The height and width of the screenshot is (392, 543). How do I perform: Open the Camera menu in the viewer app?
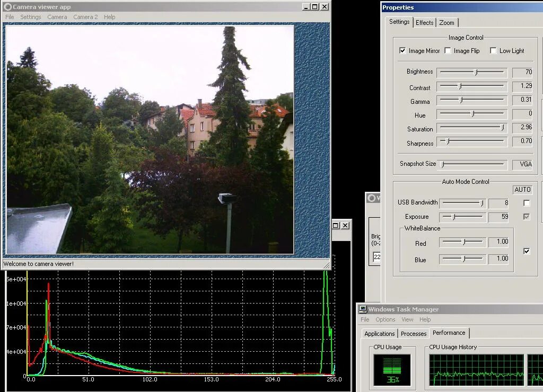57,17
